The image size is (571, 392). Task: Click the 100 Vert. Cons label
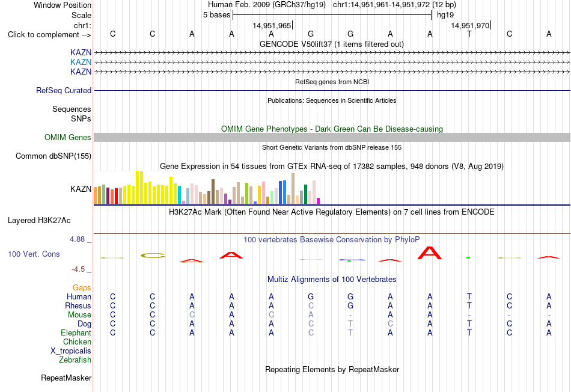(x=34, y=254)
